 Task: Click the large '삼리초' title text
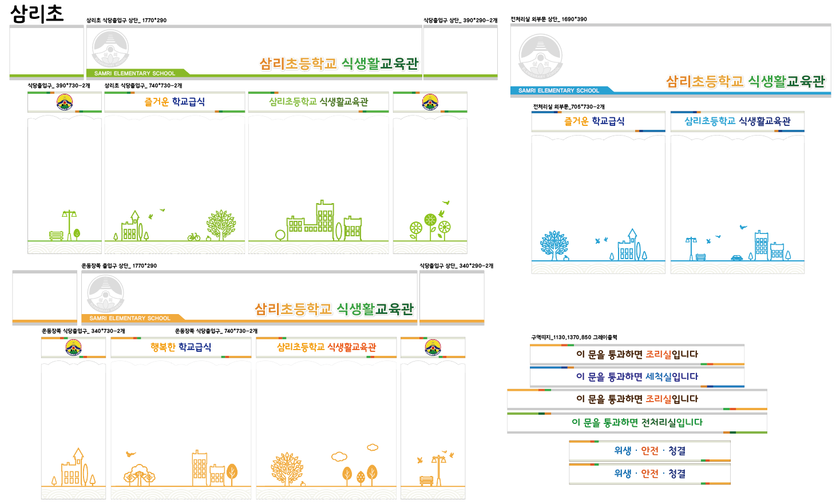click(37, 13)
